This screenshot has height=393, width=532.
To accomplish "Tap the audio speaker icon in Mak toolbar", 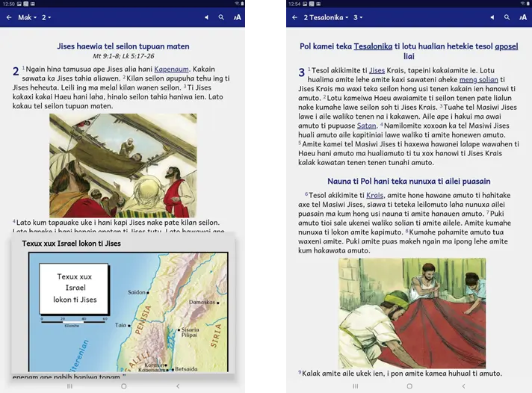I will coord(206,17).
